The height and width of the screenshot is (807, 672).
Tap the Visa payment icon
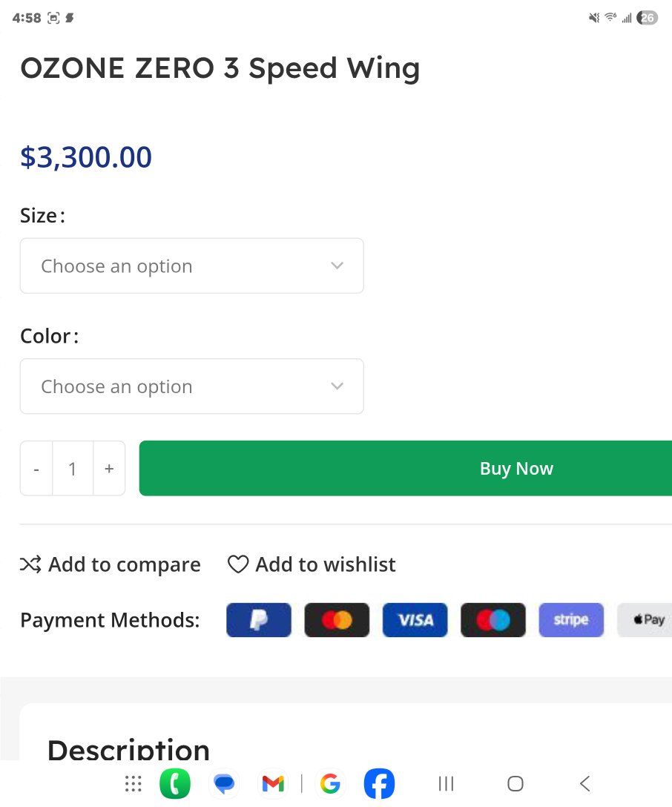click(x=415, y=620)
